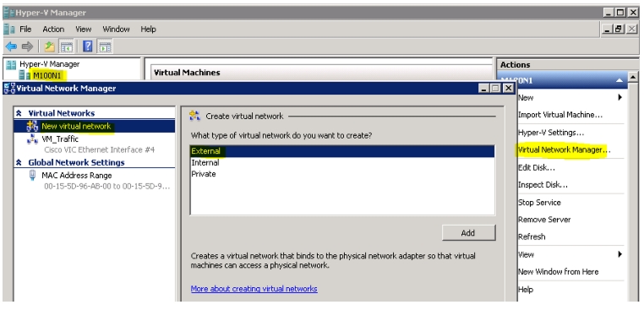Open the Action menu
Screen dimensions: 644x321
pyautogui.click(x=53, y=30)
